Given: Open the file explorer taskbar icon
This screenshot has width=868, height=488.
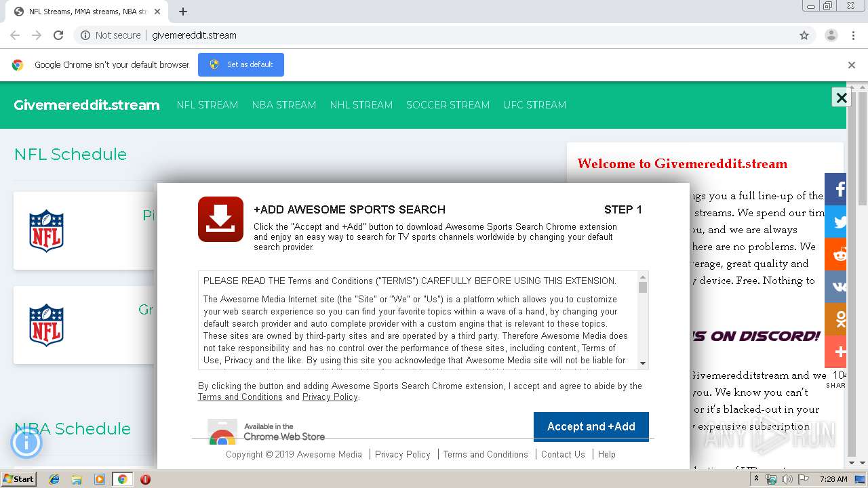Looking at the screenshot, I should point(77,479).
